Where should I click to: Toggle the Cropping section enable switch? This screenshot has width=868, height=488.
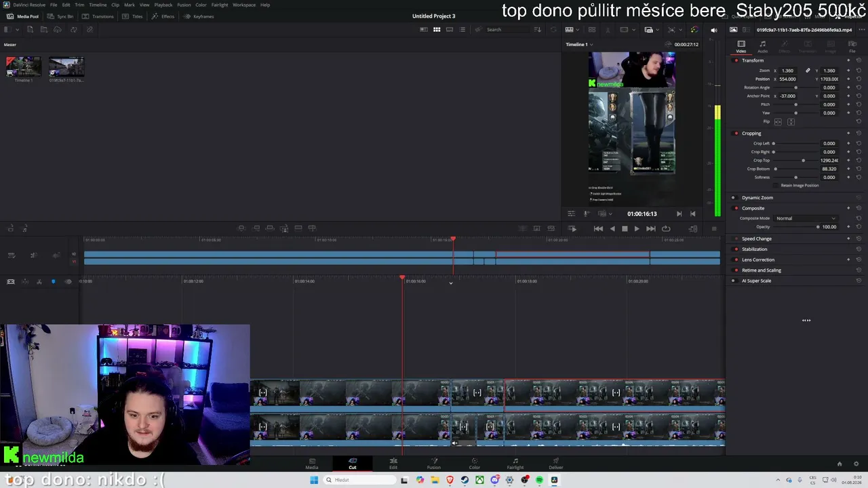[x=736, y=134]
